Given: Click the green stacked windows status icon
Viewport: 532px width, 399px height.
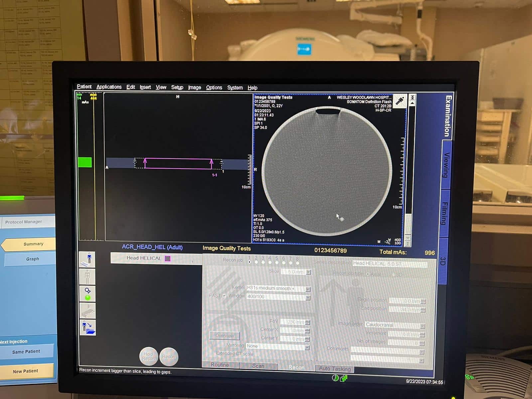Looking at the screenshot, I should 344,378.
